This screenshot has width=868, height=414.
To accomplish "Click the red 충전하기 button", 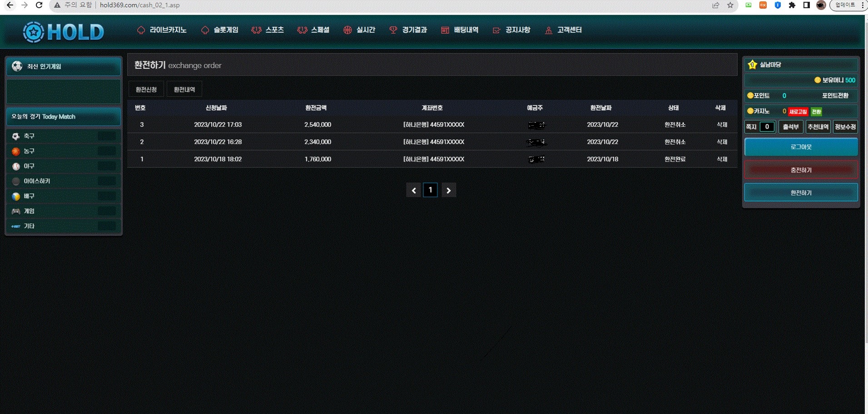I will [x=801, y=170].
